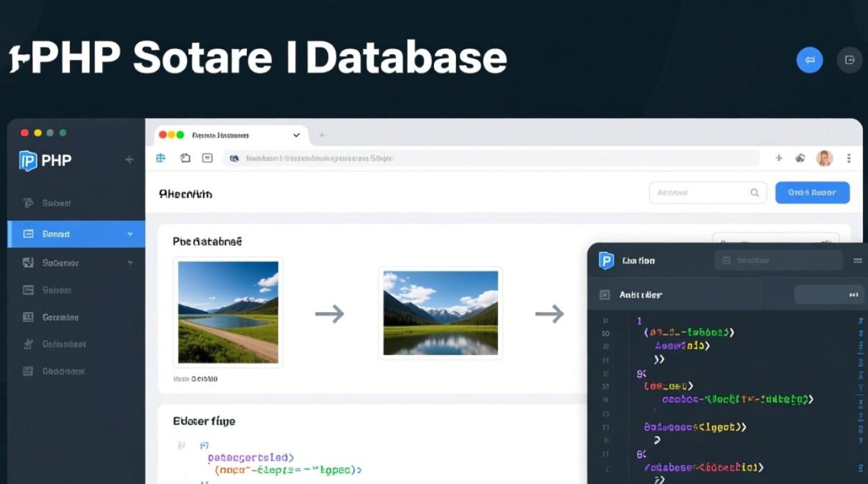Open a new browser tab with the plus
This screenshot has width=868, height=484.
coord(322,136)
